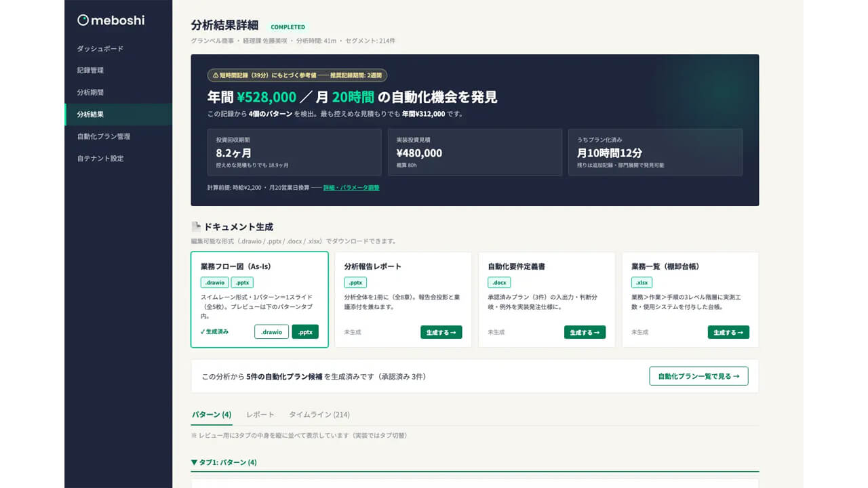
Task: Click the ¥528,000 annual amount
Action: point(267,97)
